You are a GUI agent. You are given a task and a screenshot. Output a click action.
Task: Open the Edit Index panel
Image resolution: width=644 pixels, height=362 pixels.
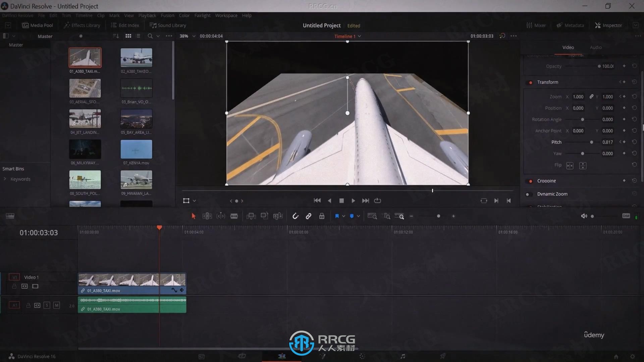[125, 25]
